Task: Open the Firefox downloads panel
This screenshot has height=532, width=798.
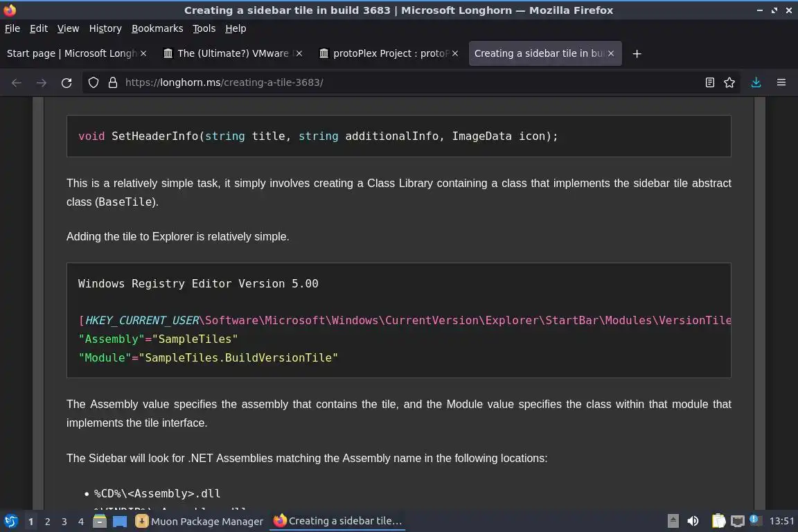Action: click(x=756, y=82)
